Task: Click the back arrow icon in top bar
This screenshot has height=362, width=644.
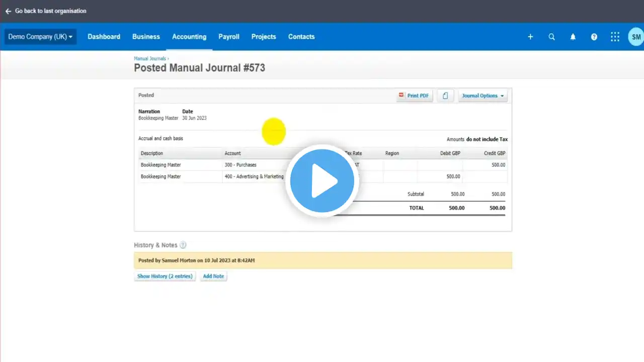Action: (x=8, y=11)
